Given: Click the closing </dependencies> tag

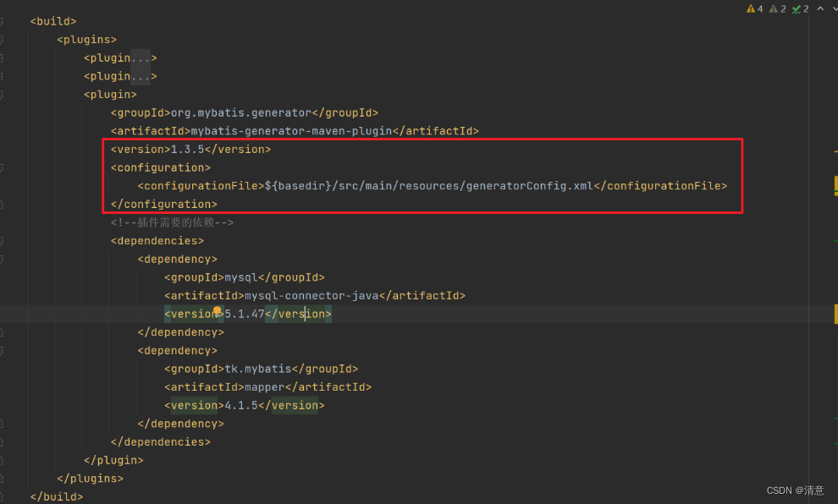Looking at the screenshot, I should tap(160, 442).
